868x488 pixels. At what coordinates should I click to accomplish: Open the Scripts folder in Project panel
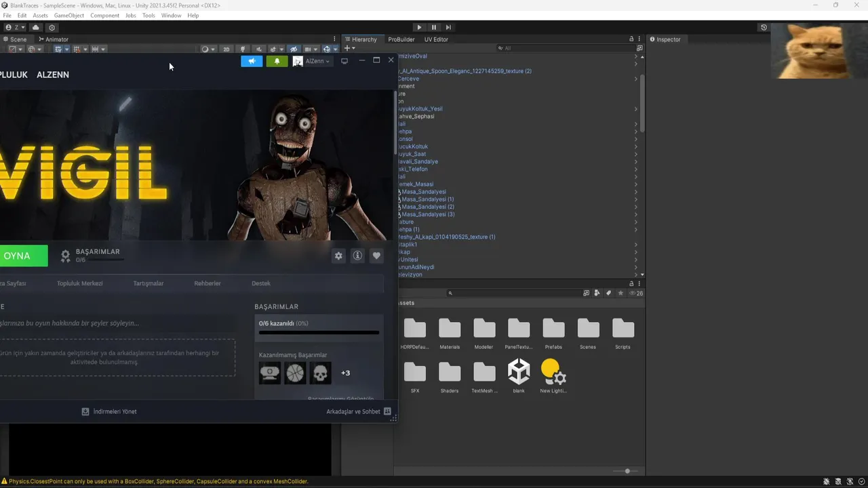(x=623, y=333)
